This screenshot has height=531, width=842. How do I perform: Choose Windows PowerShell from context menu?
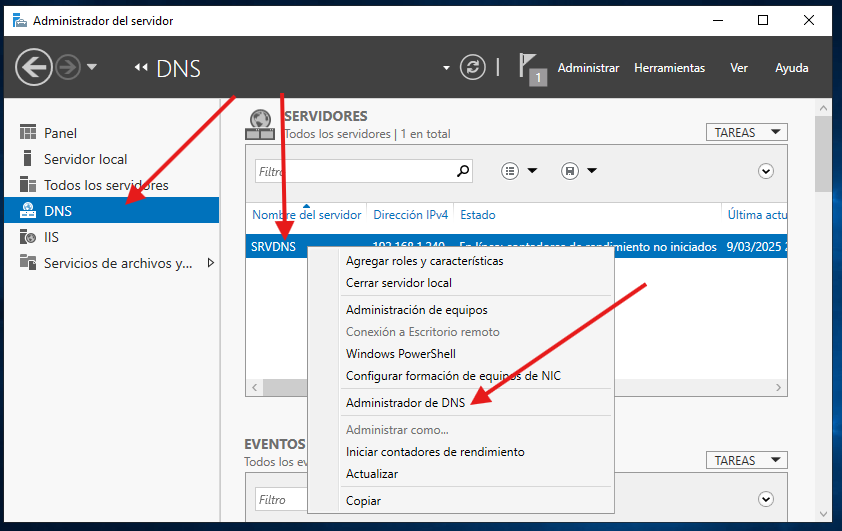click(401, 354)
